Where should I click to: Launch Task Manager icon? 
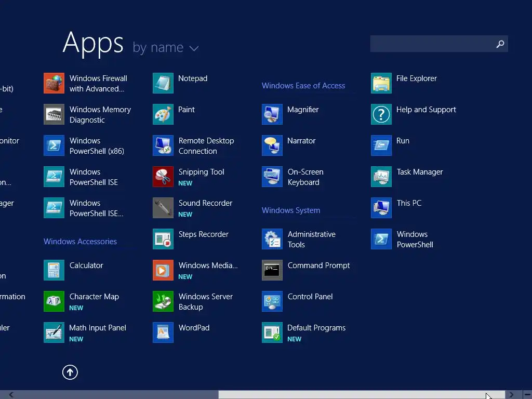381,177
